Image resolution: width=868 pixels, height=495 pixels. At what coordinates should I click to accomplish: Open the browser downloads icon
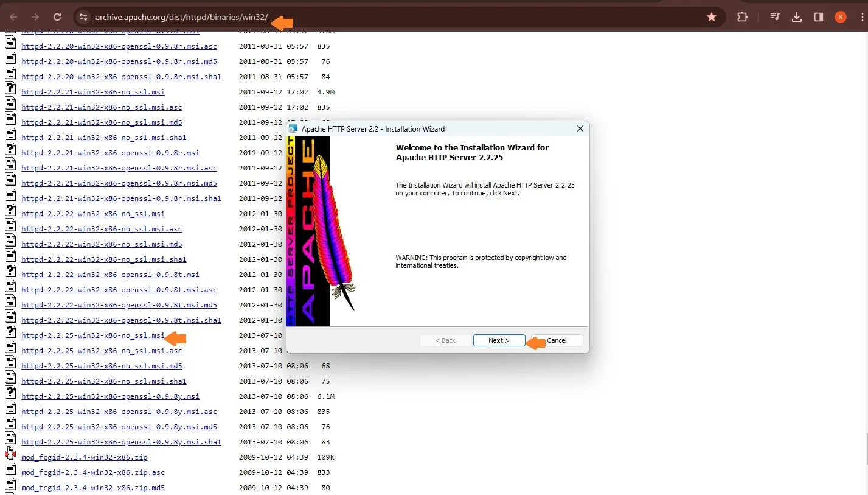point(797,17)
